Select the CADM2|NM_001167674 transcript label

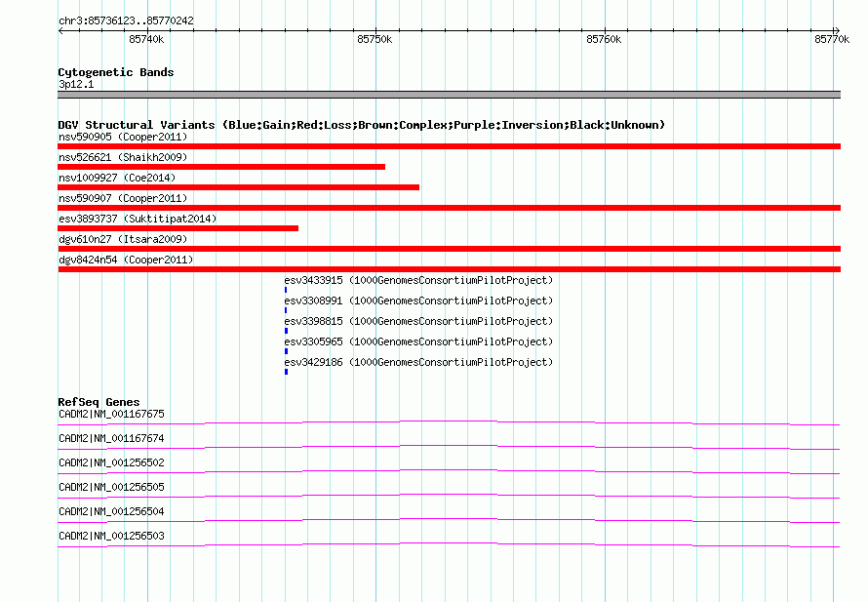coord(111,439)
